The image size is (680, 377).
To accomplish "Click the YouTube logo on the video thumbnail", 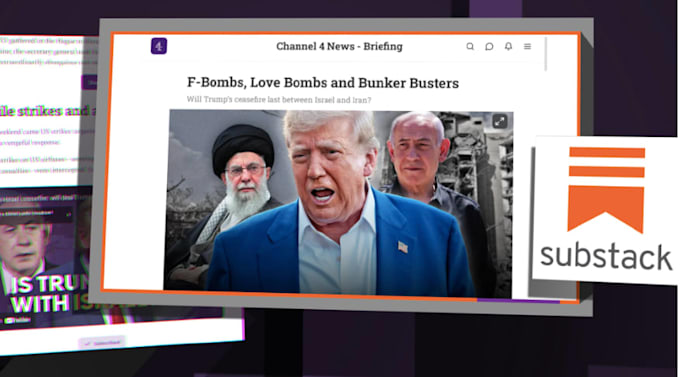I will click(16, 321).
